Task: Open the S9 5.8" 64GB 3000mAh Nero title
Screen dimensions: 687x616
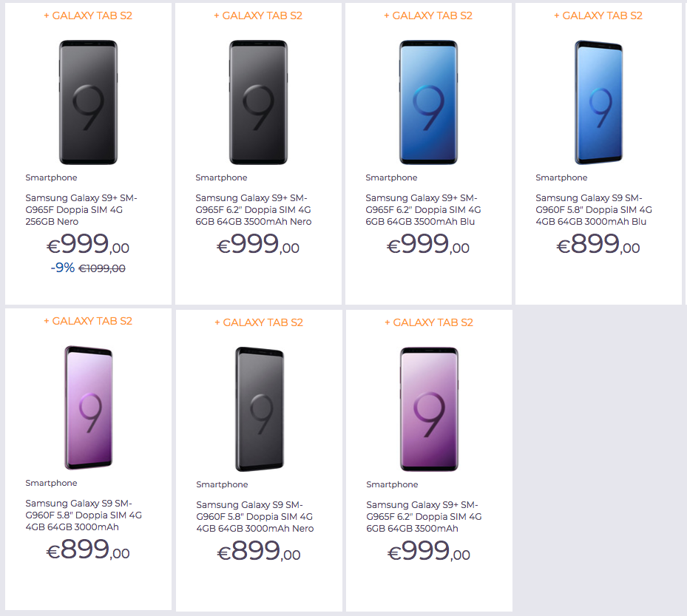Action: [x=254, y=516]
